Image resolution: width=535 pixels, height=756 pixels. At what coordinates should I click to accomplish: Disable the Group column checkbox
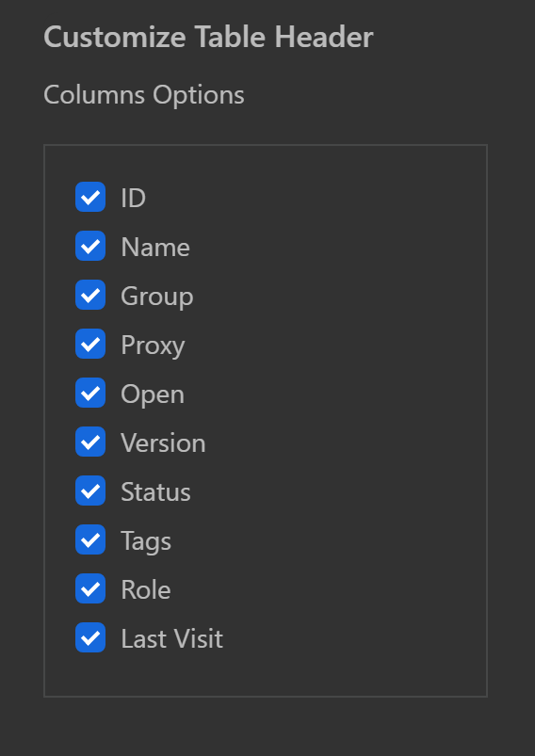[90, 295]
